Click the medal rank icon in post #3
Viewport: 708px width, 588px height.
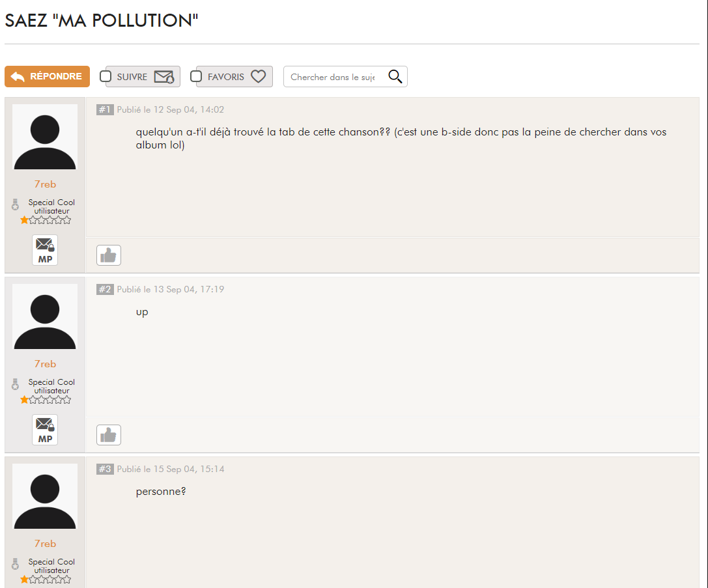click(16, 564)
